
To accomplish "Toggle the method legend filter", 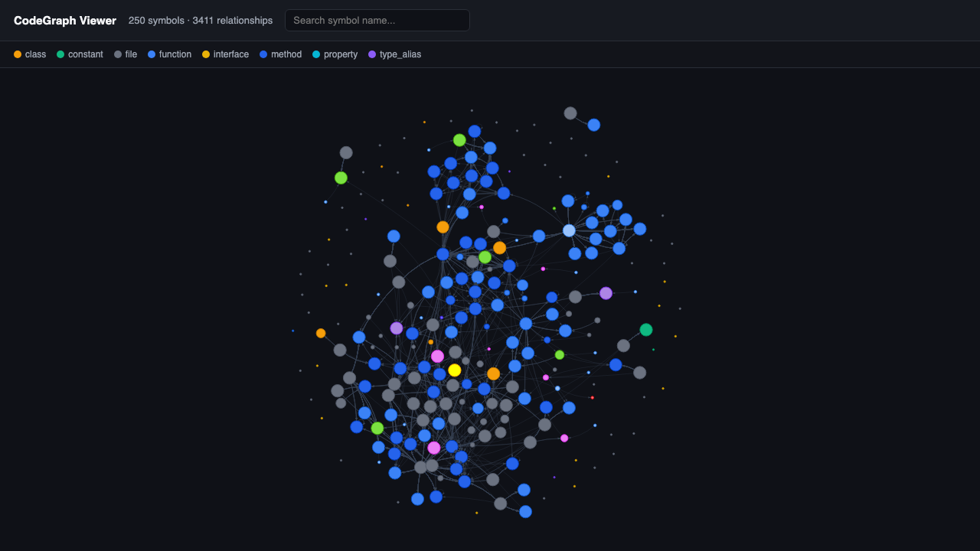I will pos(280,54).
